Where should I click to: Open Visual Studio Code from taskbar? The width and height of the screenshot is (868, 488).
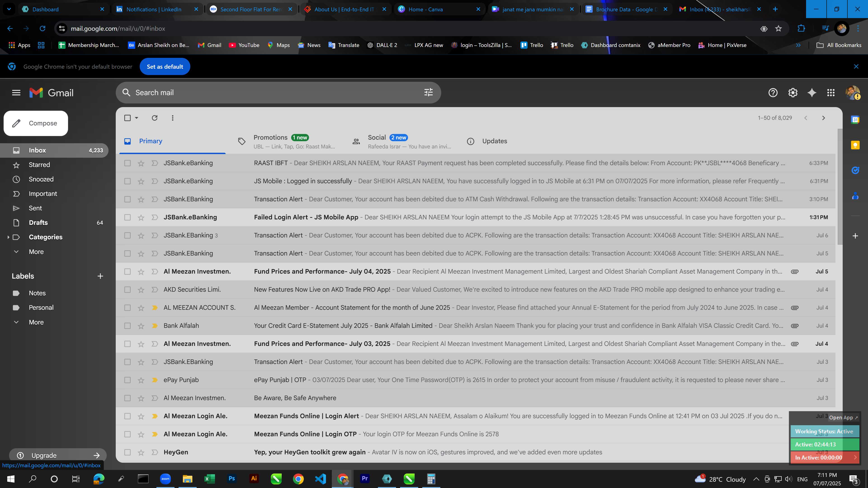[x=321, y=479]
